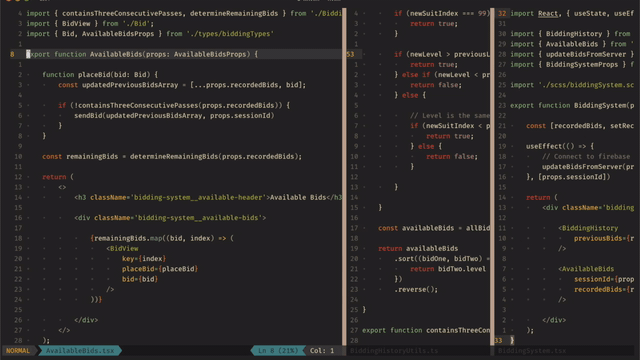Screen dimensions: 640x360
Task: Click the 'return availableBids' line
Action: [418, 248]
